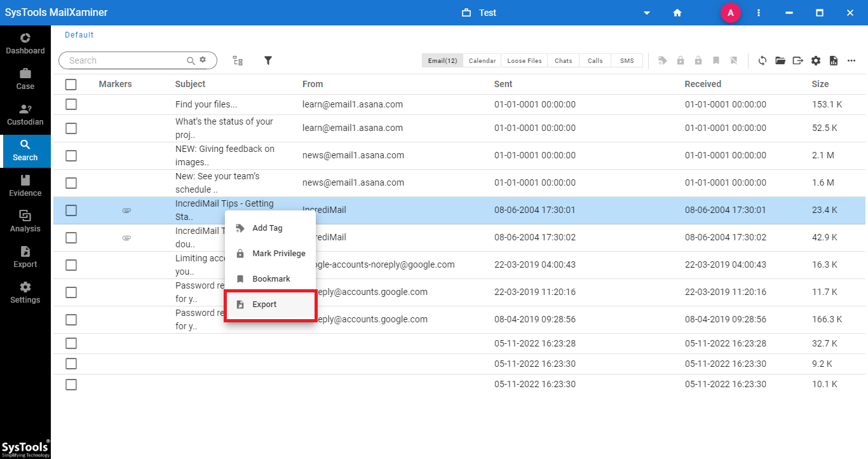Open search settings gear inside search box

click(203, 60)
